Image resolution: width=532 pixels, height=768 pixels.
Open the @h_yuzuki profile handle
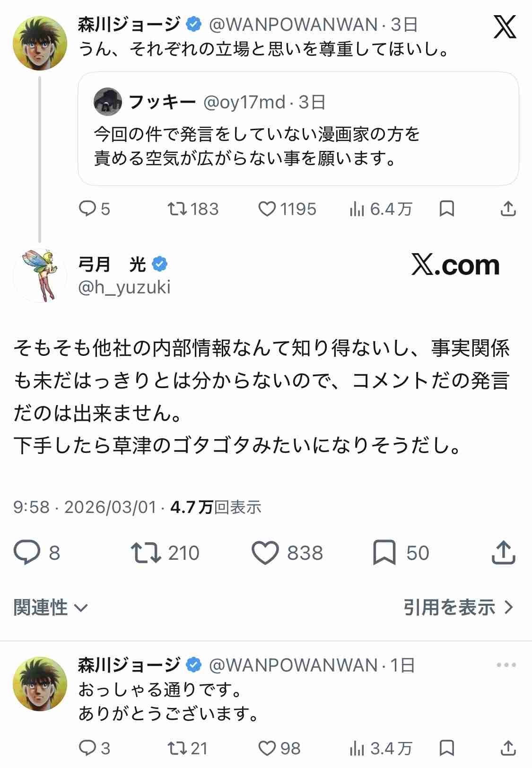pyautogui.click(x=124, y=287)
